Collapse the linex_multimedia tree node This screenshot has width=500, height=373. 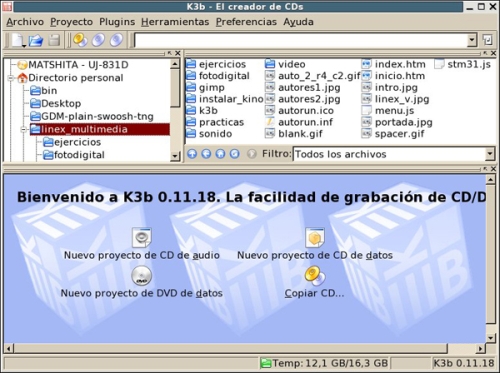point(24,129)
